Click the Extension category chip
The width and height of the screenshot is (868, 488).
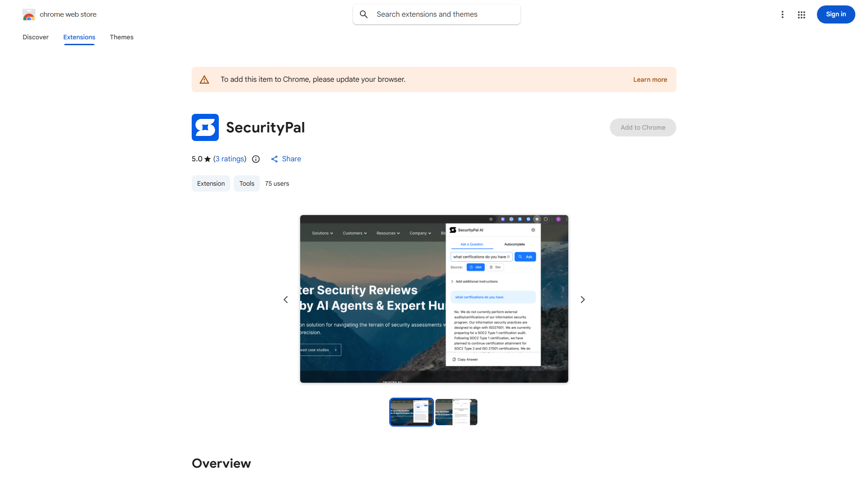(x=210, y=183)
